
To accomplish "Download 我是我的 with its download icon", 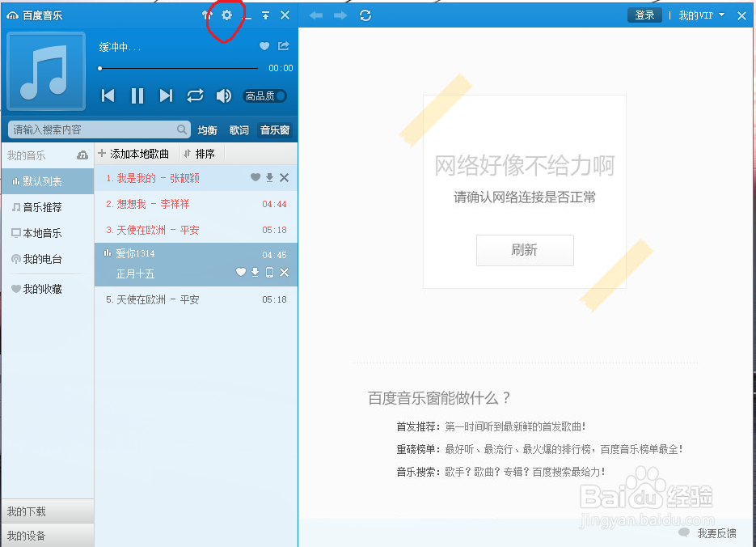I will pos(269,177).
